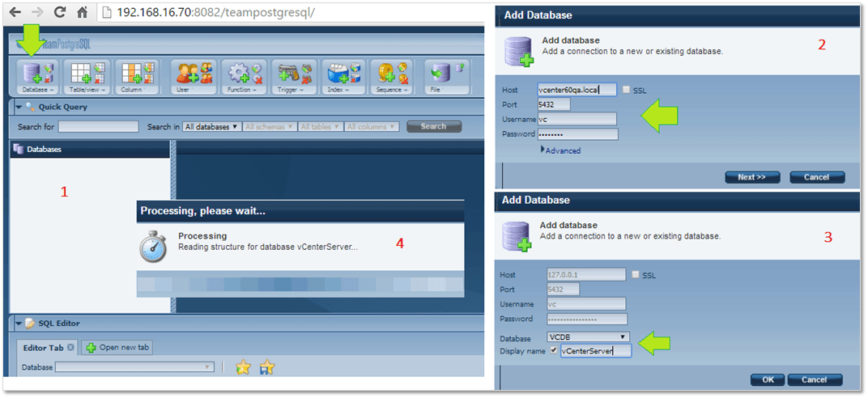This screenshot has width=868, height=398.
Task: Click small table icon with red X
Action: (x=99, y=78)
